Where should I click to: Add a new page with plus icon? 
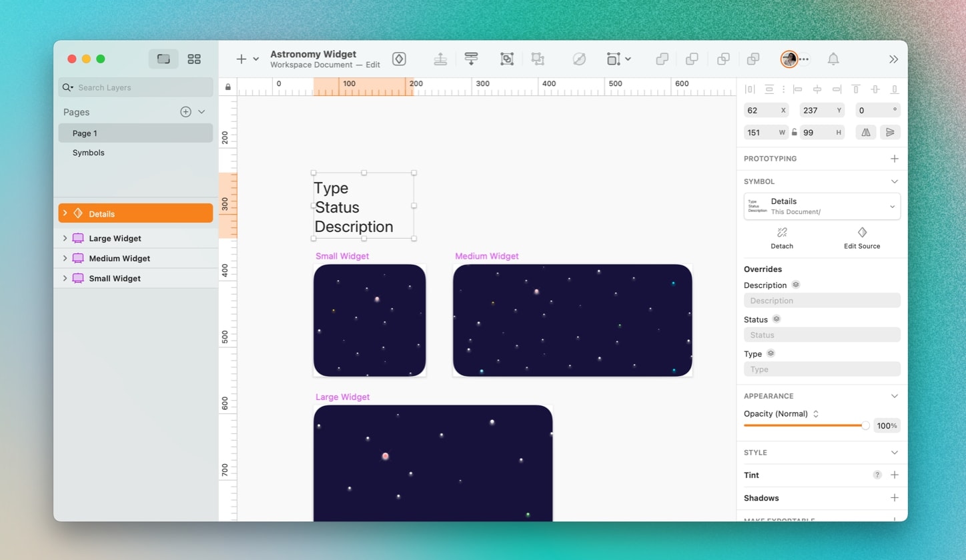tap(185, 112)
